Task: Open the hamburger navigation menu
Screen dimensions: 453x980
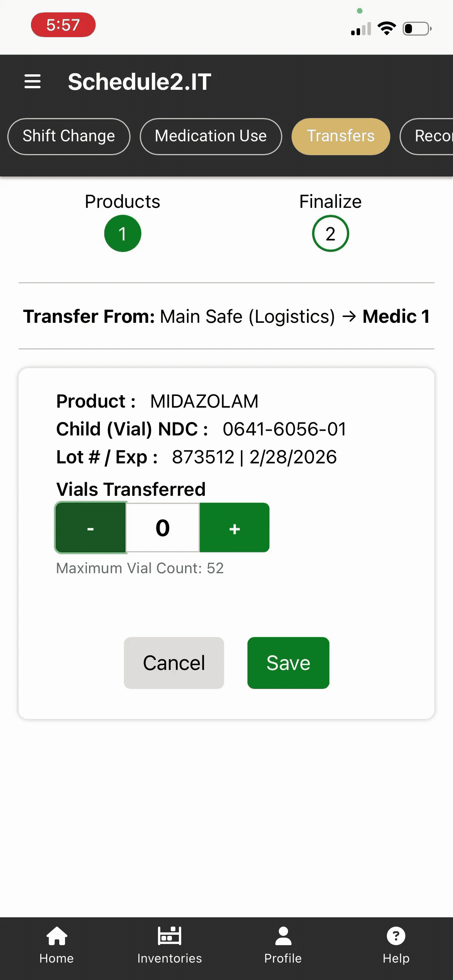Action: tap(33, 82)
